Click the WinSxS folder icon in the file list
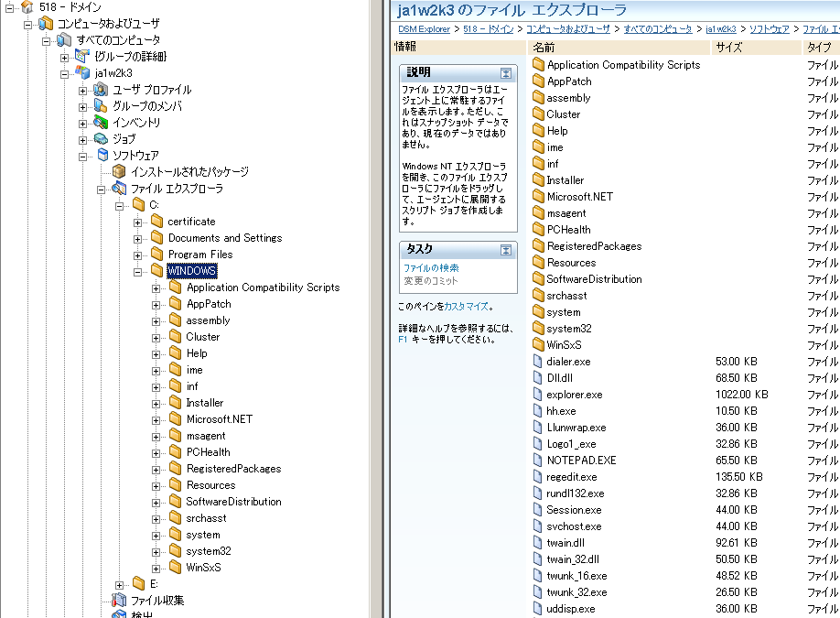 [538, 344]
